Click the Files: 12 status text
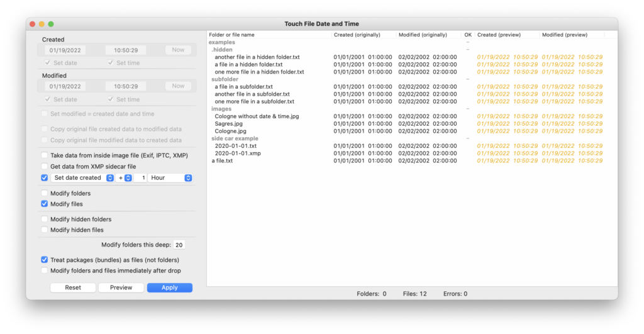644x334 pixels. tap(415, 294)
